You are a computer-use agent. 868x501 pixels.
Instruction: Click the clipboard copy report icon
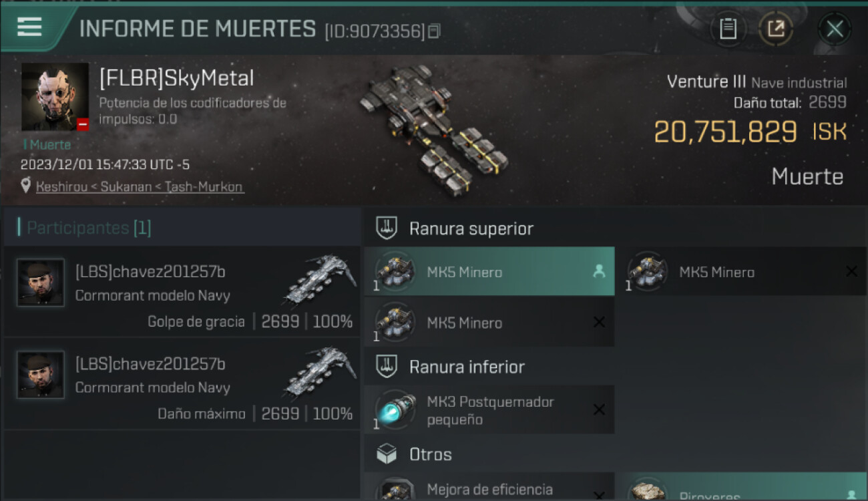(x=728, y=29)
